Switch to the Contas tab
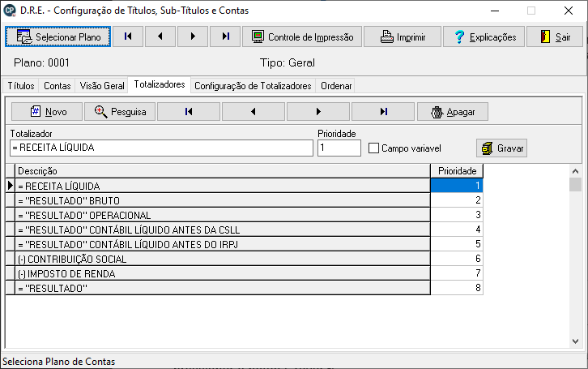Screen dimensions: 588x369 (57, 86)
